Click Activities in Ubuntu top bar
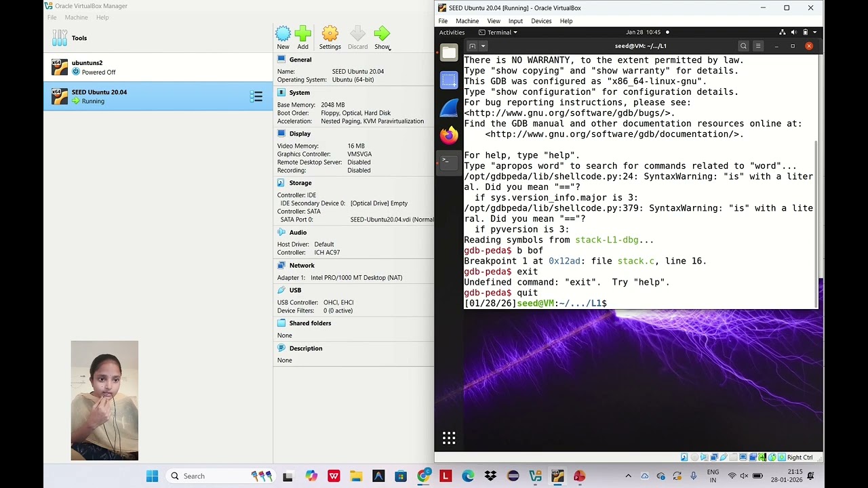 pyautogui.click(x=452, y=32)
